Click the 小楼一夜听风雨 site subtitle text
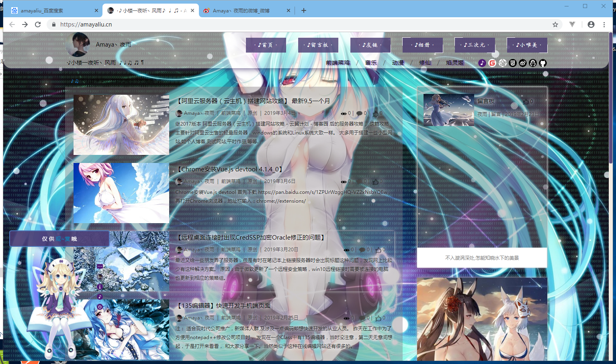Image resolution: width=616 pixels, height=364 pixels. point(105,63)
